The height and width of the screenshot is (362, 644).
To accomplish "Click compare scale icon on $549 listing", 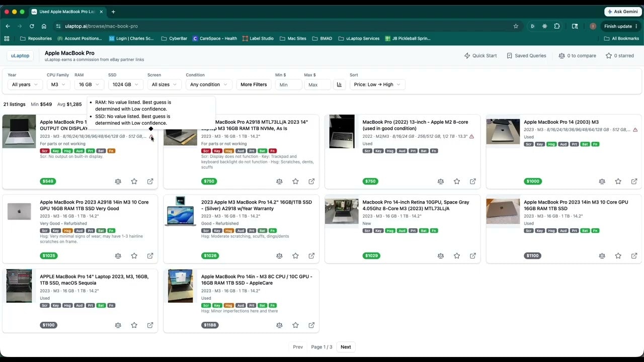I will tap(118, 182).
